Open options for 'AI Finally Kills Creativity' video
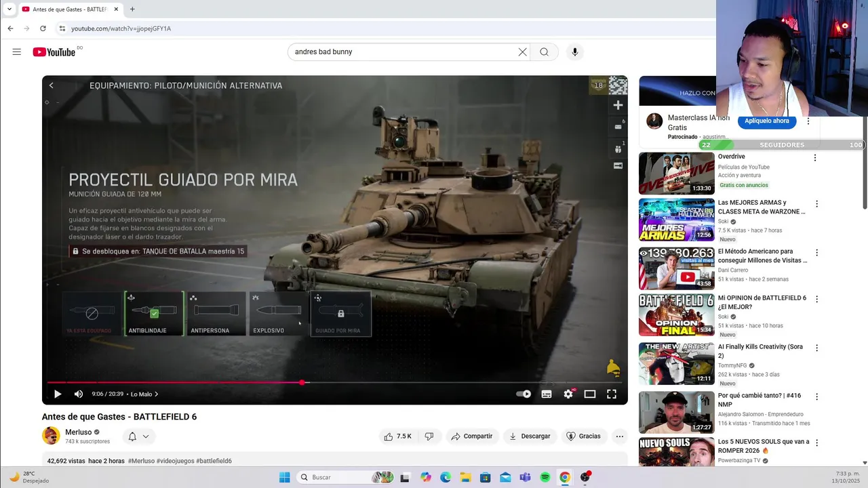This screenshot has height=488, width=868. [x=816, y=348]
